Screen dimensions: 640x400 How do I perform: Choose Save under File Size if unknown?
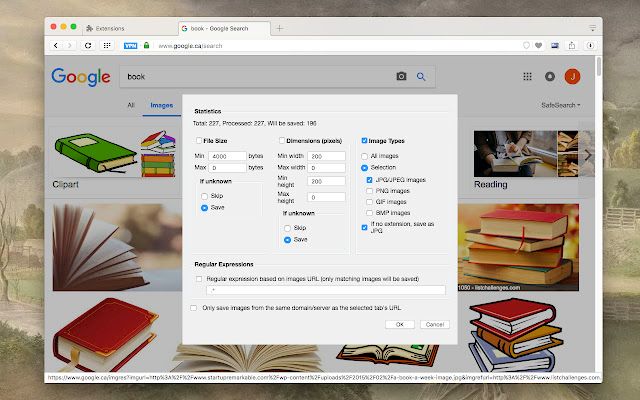pos(204,207)
